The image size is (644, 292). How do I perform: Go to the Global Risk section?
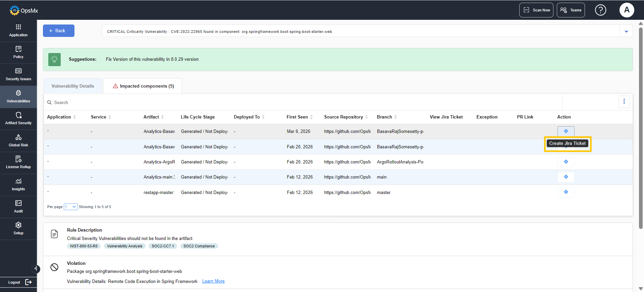(x=18, y=141)
